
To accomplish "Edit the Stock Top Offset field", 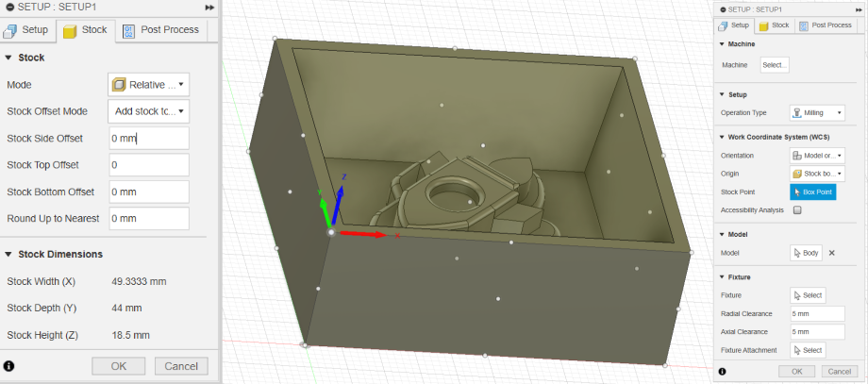I will click(x=149, y=165).
